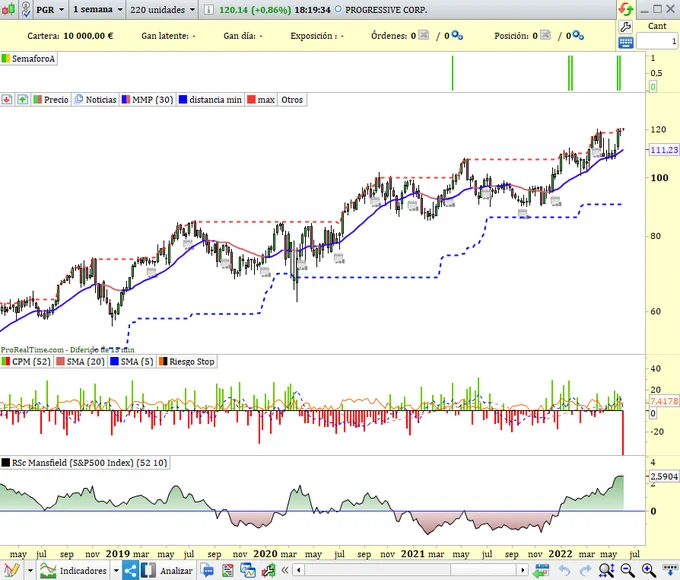Toggle the Precio legend item

[51, 100]
